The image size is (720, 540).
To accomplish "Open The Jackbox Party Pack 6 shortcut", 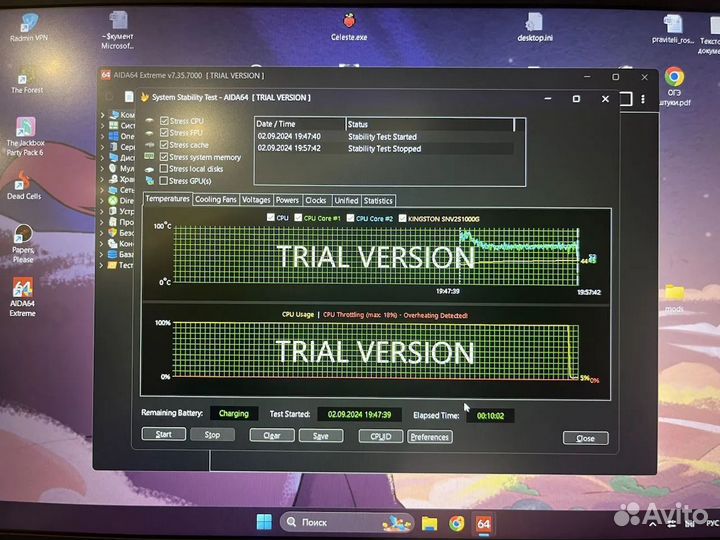I will point(26,136).
